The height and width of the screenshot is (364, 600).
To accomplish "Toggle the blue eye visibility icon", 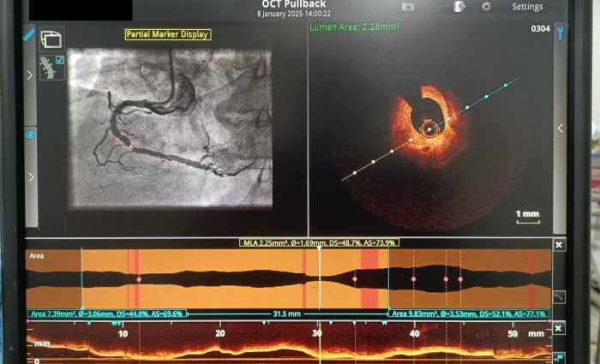I will click(31, 134).
